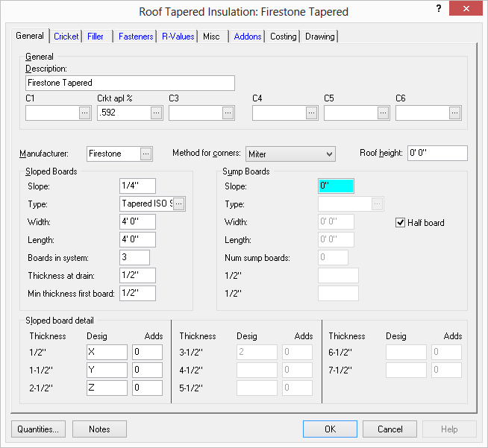Browse manufacturers with Firestone ellipsis button
Image resolution: width=488 pixels, height=448 pixels.
tap(146, 154)
